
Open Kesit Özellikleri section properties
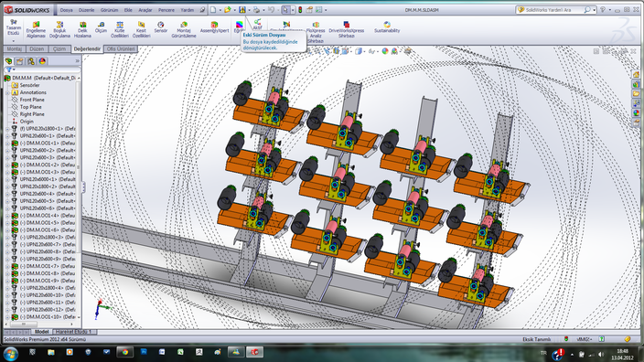click(141, 30)
